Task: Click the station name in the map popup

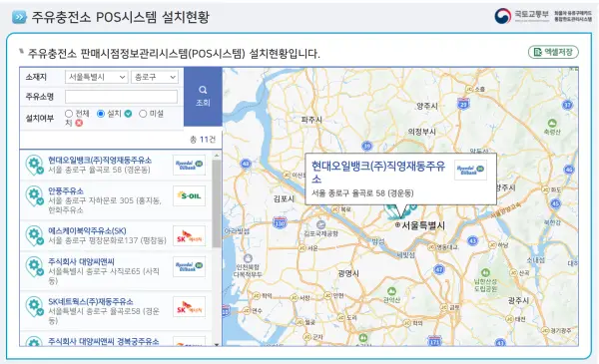Action: 378,173
